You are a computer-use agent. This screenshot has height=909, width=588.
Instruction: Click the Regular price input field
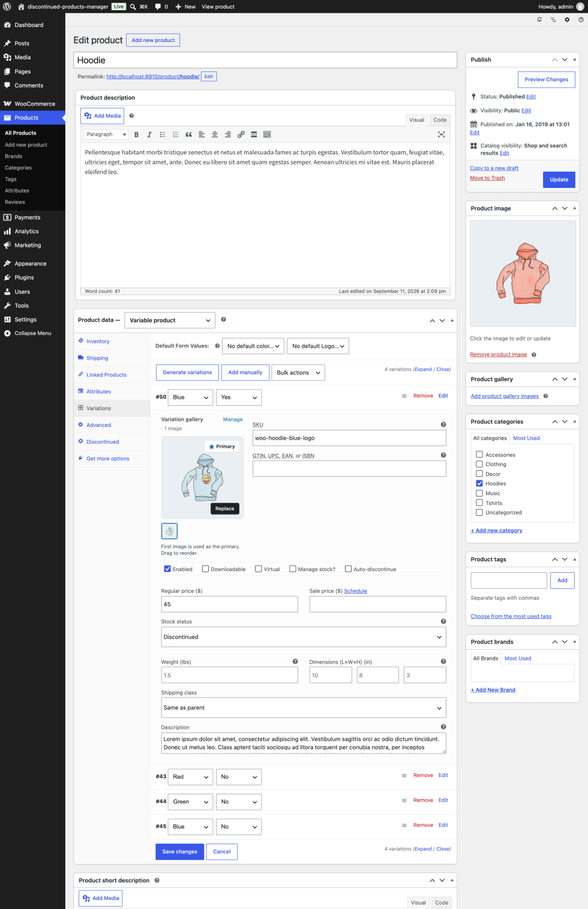[229, 604]
